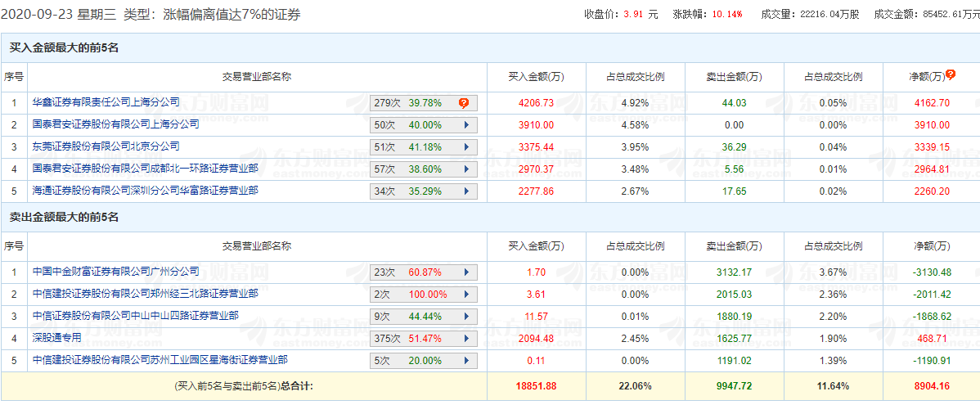Open 中国中金财富证券广州分公司 link

click(115, 272)
